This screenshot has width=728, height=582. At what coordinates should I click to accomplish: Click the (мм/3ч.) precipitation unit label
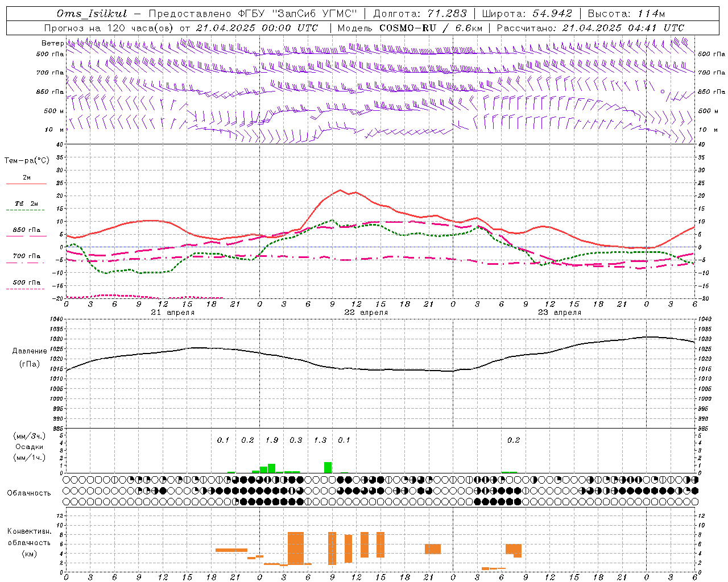(30, 436)
